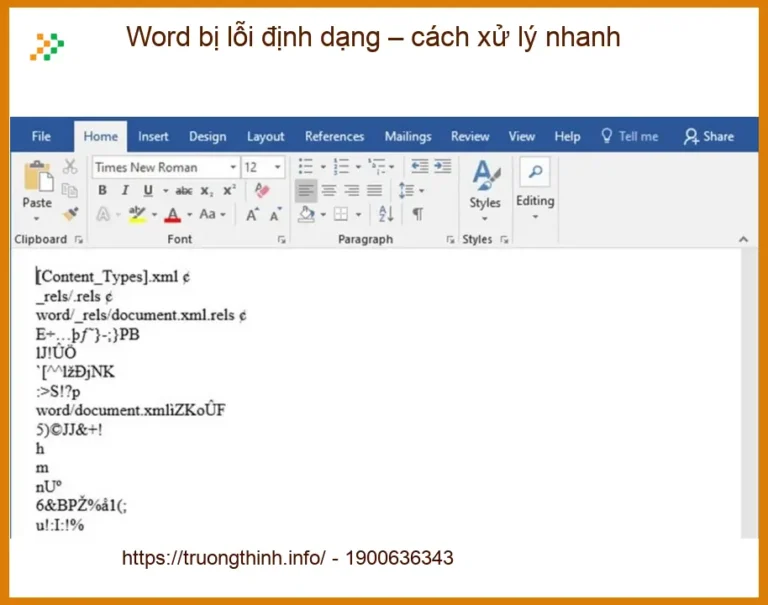The height and width of the screenshot is (605, 768).
Task: Click the text '[Content_Types].xml' in document
Action: [x=106, y=277]
